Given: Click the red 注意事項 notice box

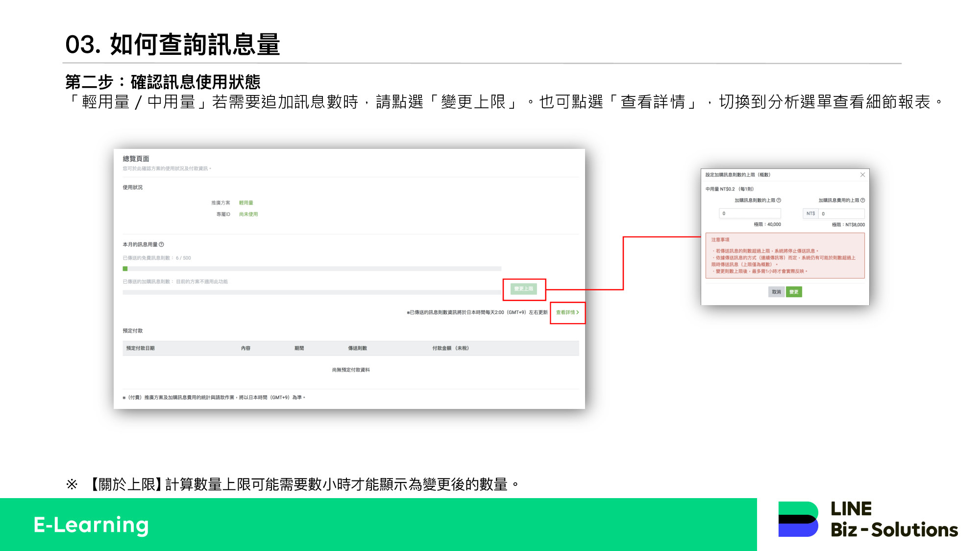Looking at the screenshot, I should click(784, 256).
